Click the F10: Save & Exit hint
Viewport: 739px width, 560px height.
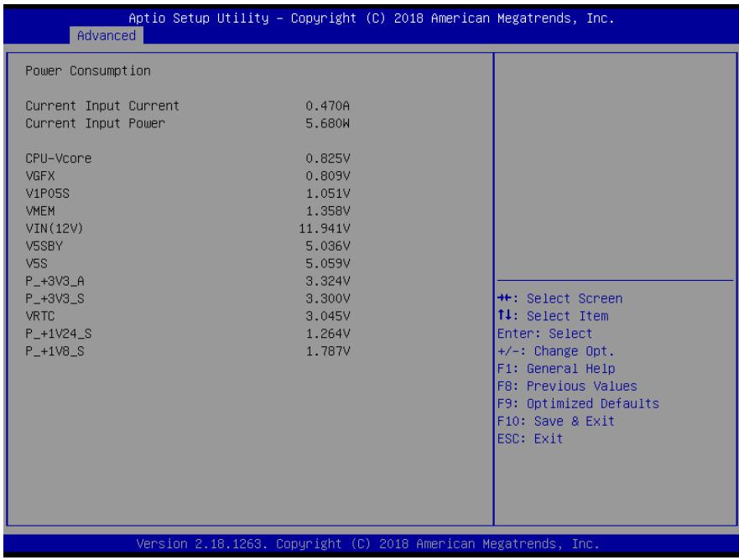click(556, 421)
